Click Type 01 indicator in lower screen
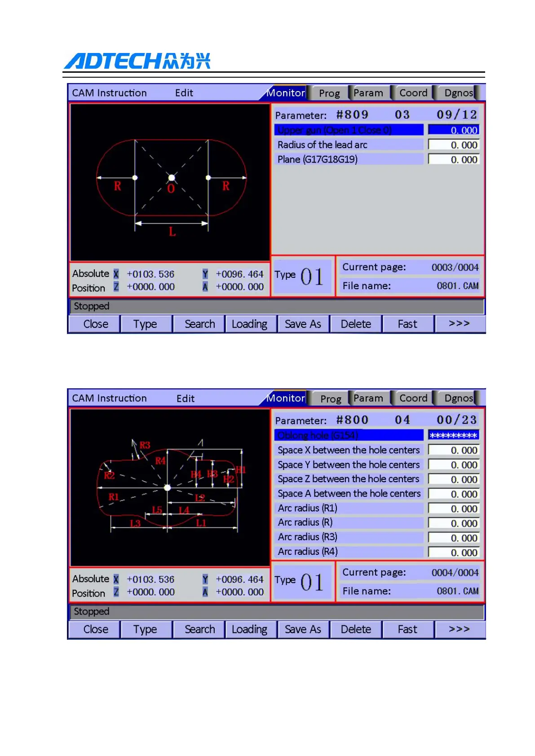The image size is (535, 756). 302,581
